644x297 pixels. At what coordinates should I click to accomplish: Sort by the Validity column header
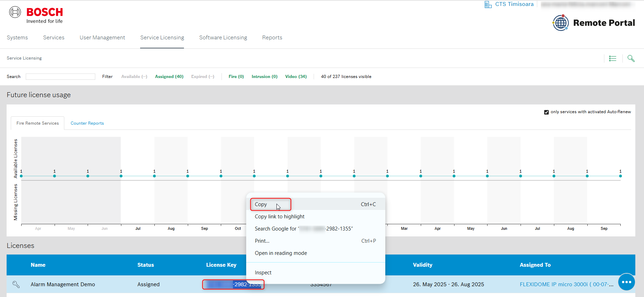(422, 265)
